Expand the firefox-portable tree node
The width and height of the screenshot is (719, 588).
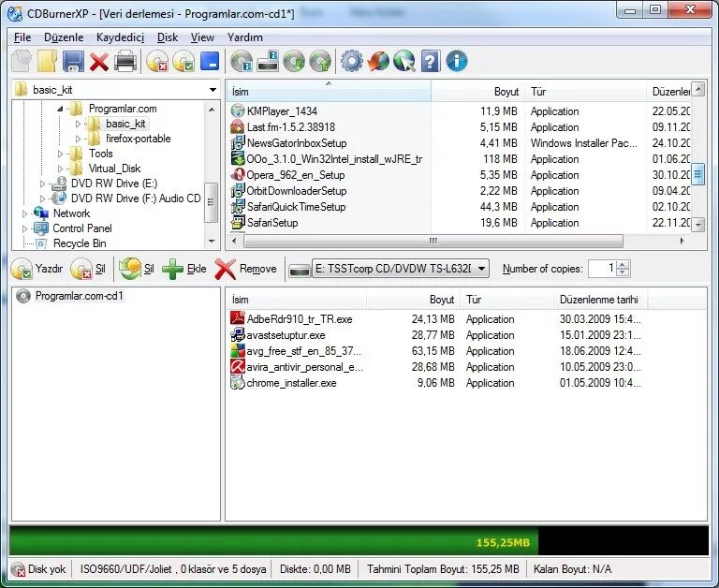click(x=78, y=139)
